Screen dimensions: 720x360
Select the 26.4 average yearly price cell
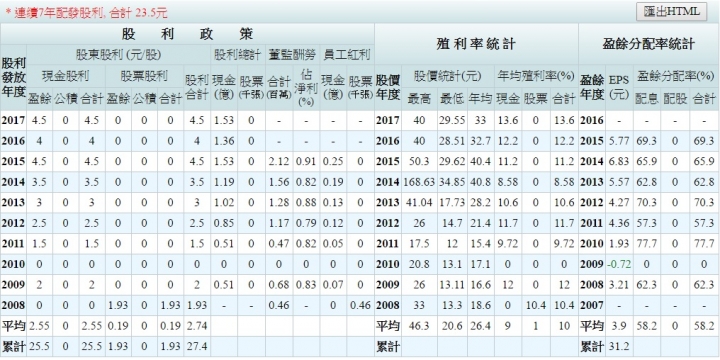[x=480, y=326]
